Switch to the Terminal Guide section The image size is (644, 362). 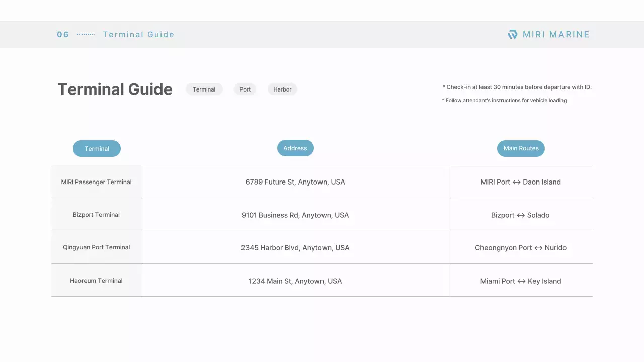[138, 34]
